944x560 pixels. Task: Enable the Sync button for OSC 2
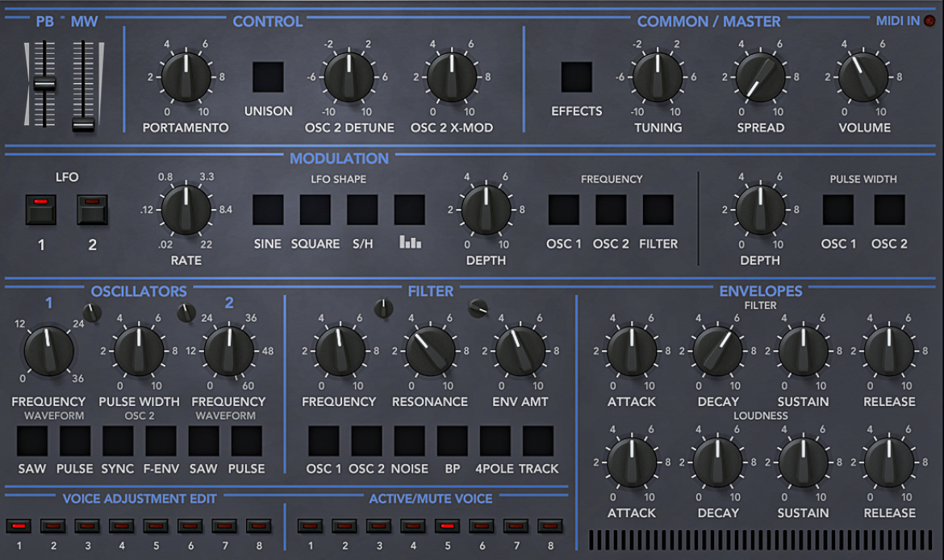click(118, 441)
